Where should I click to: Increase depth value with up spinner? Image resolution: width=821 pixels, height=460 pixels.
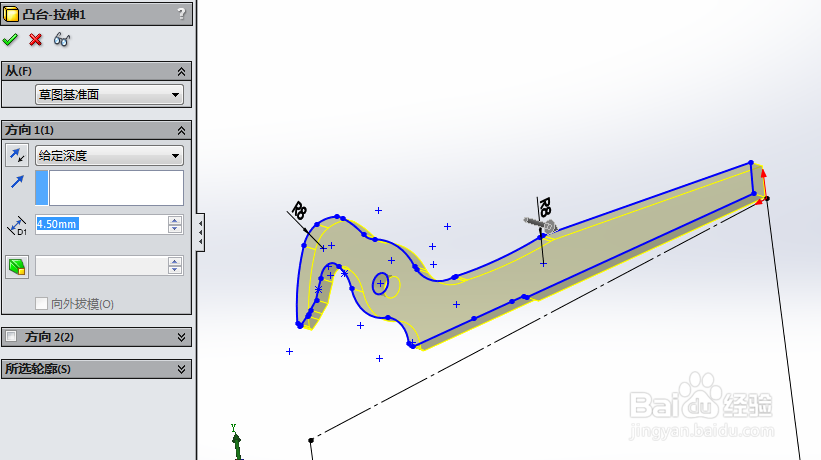pyautogui.click(x=175, y=220)
